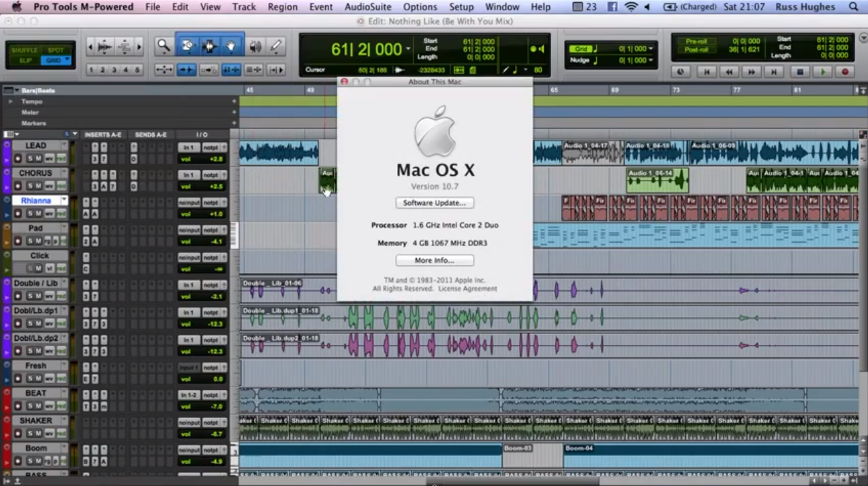Click the Software Update button

click(x=434, y=202)
